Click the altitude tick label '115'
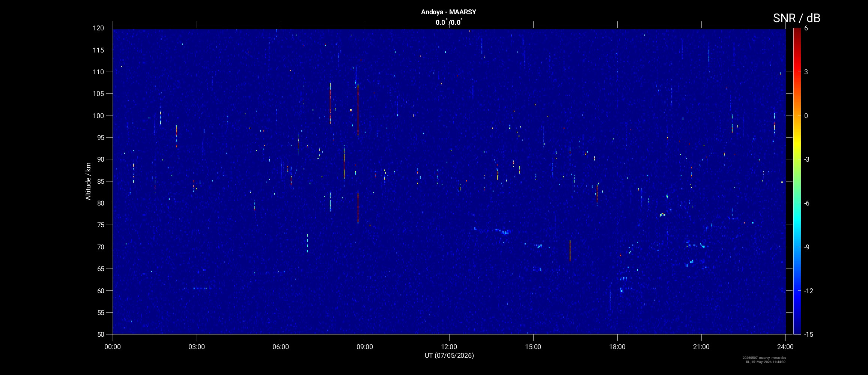The height and width of the screenshot is (375, 868). pyautogui.click(x=98, y=50)
